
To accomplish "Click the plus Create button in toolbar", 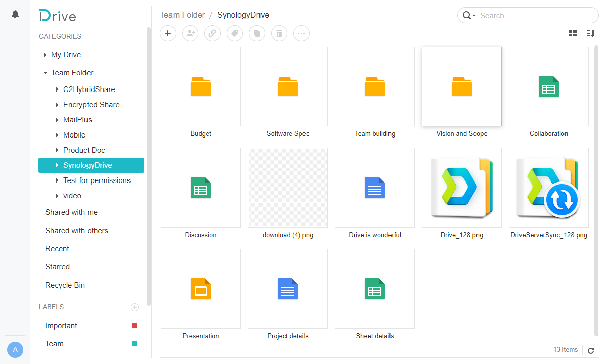I will click(x=168, y=33).
